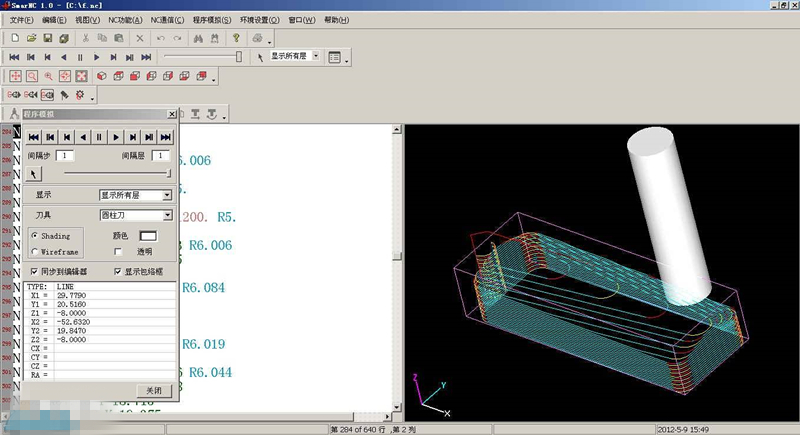This screenshot has height=435, width=800.
Task: Expand the 显示所有层 dropdown in toolbar
Action: click(x=317, y=57)
